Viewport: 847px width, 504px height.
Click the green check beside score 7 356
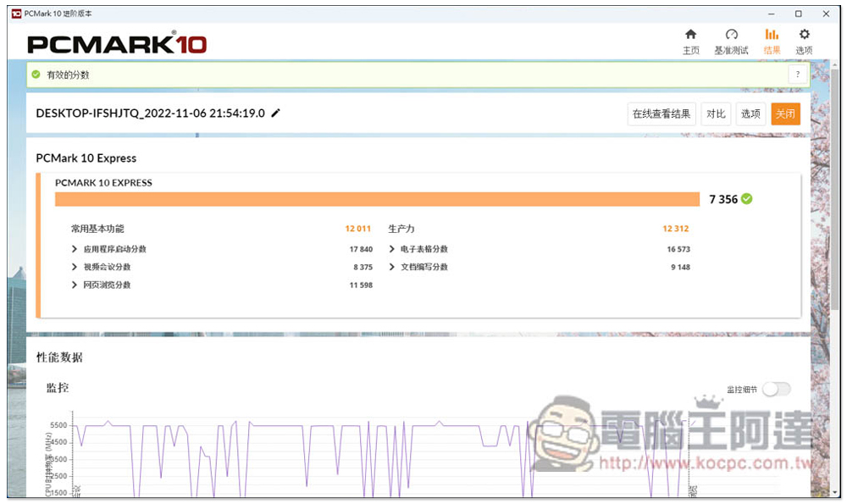(x=746, y=199)
